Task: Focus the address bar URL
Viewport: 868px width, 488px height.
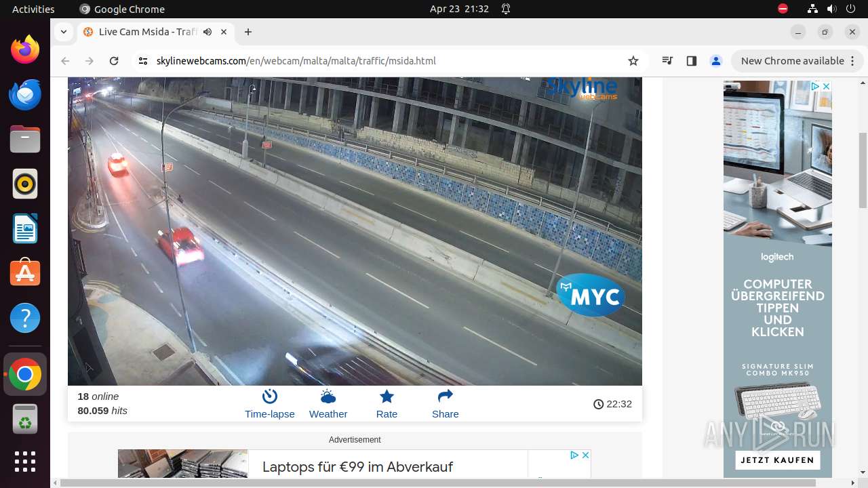Action: tap(296, 61)
